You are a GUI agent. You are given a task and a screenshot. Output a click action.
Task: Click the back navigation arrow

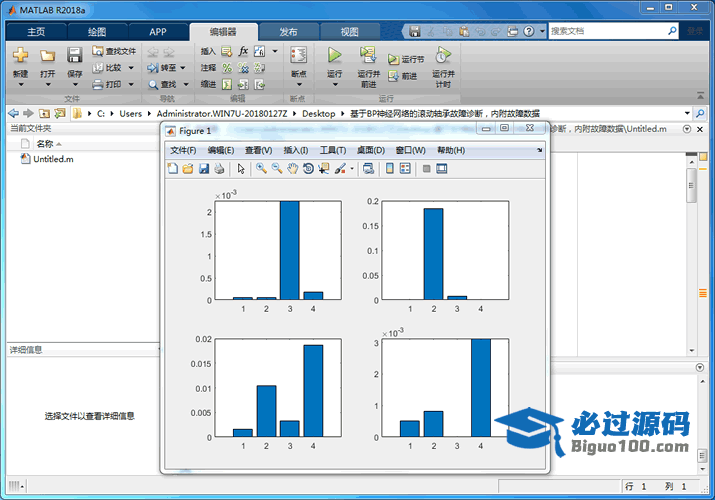[14, 113]
